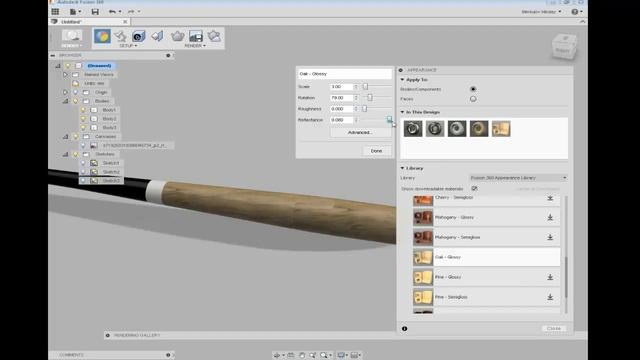The image size is (640, 360).
Task: Expand the Origin folder
Action: (65, 92)
